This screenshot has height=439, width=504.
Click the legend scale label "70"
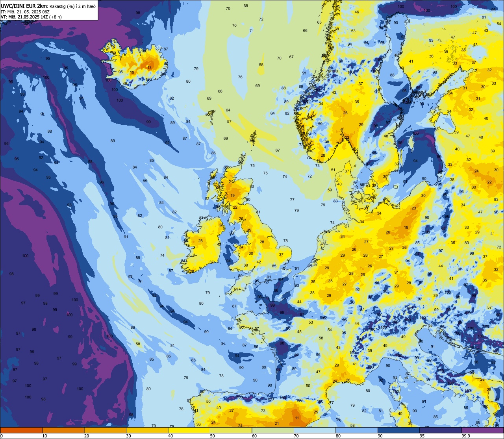(x=296, y=436)
